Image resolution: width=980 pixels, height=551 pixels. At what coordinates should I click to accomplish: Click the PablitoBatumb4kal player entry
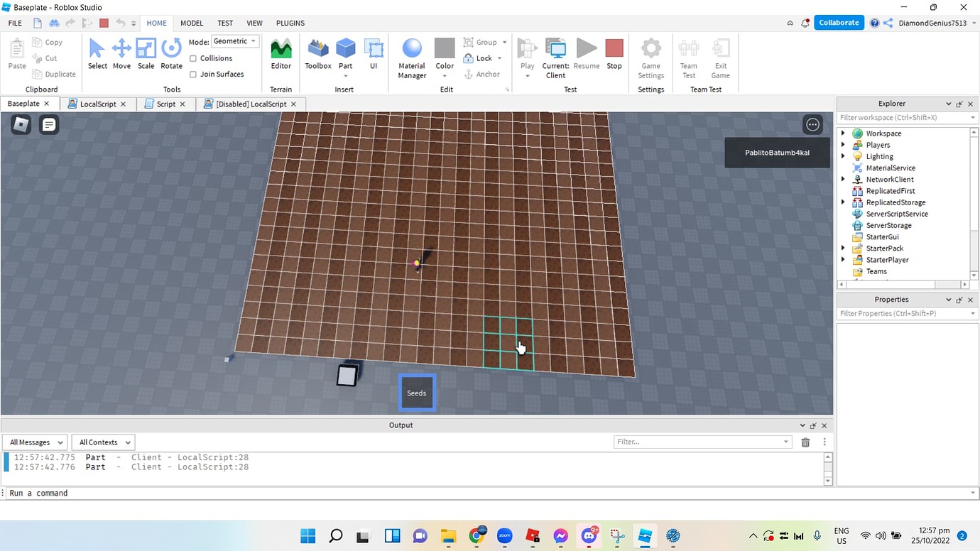point(777,153)
